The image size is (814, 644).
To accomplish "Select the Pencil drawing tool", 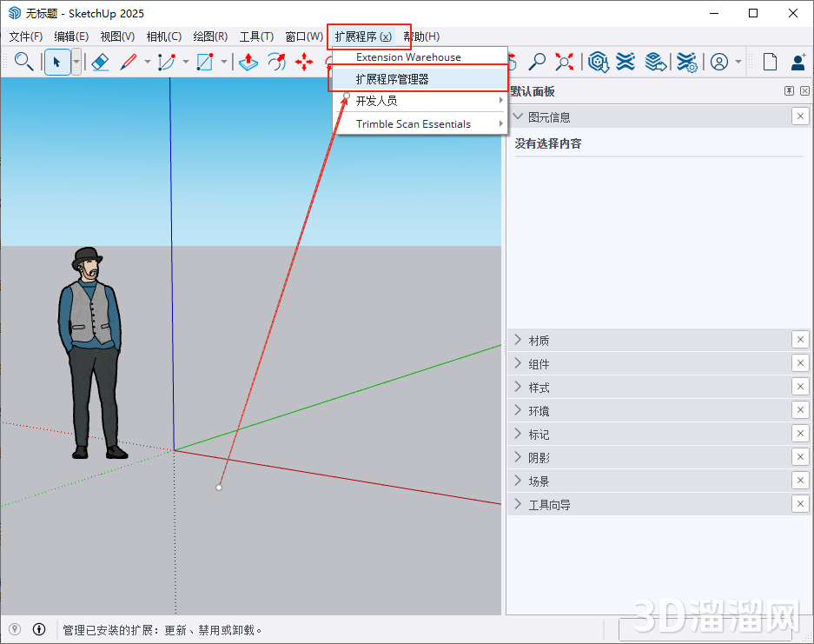I will (x=128, y=62).
